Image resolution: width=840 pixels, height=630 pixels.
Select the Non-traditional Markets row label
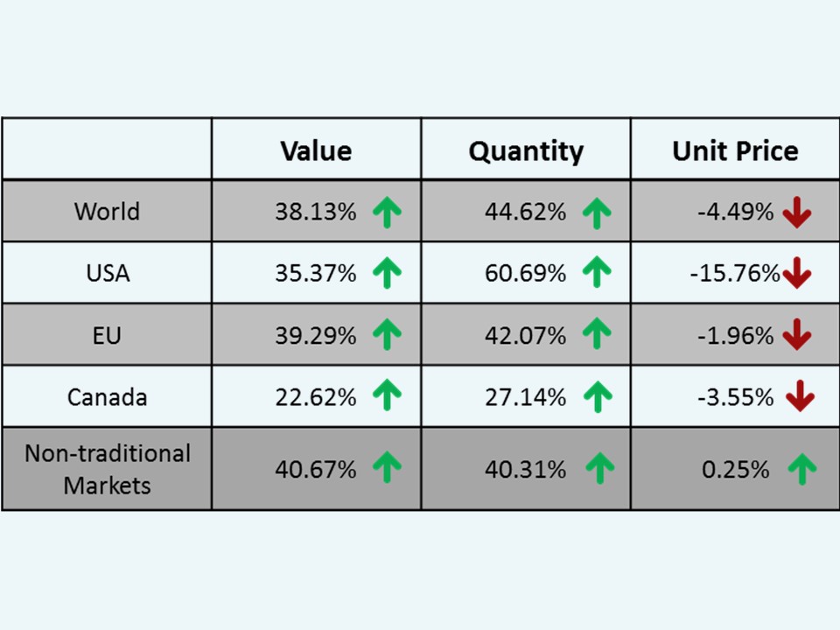click(x=107, y=469)
